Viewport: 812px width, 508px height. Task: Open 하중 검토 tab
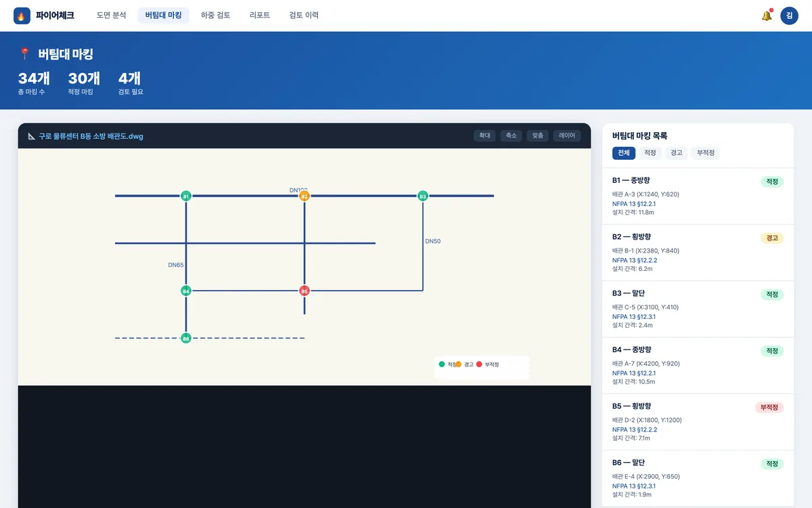[x=216, y=16]
